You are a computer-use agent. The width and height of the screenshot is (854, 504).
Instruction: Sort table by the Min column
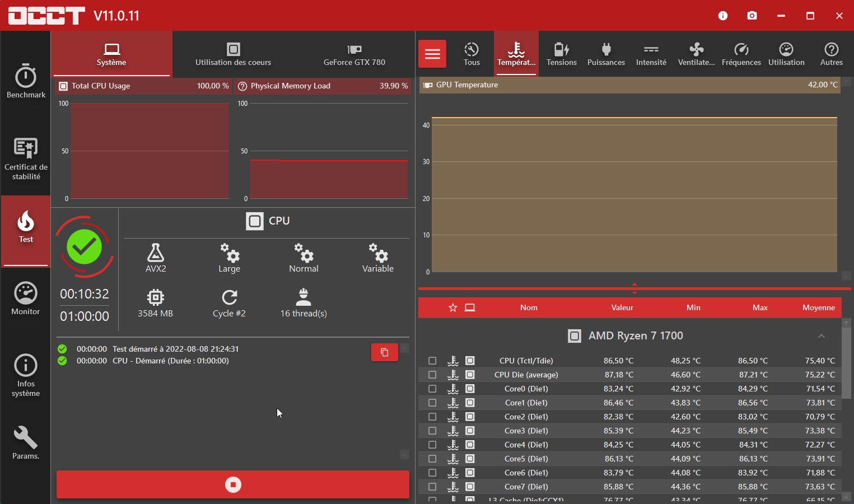[693, 307]
